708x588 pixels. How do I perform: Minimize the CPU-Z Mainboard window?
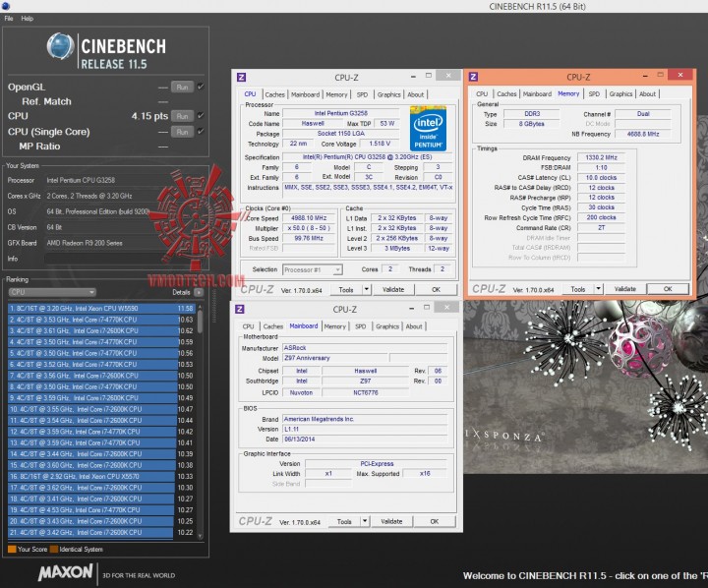(411, 309)
